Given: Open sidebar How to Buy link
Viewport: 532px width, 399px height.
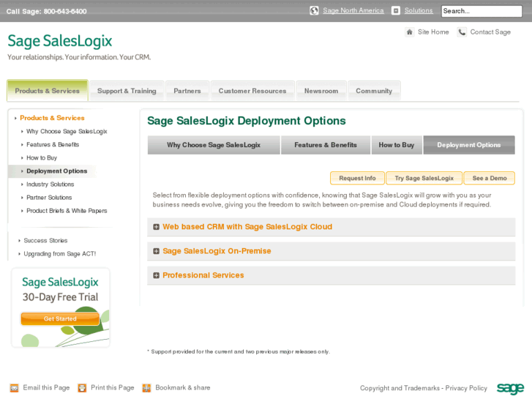Looking at the screenshot, I should [x=42, y=158].
